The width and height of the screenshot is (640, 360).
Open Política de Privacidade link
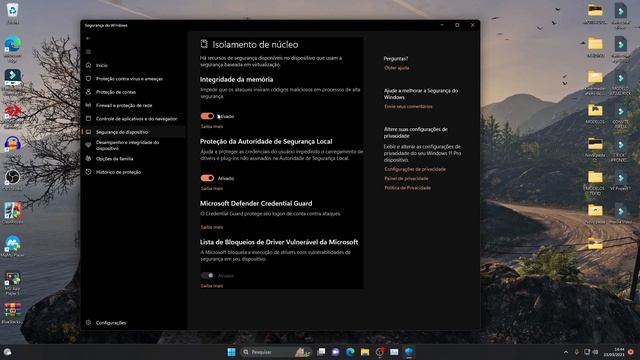click(407, 188)
